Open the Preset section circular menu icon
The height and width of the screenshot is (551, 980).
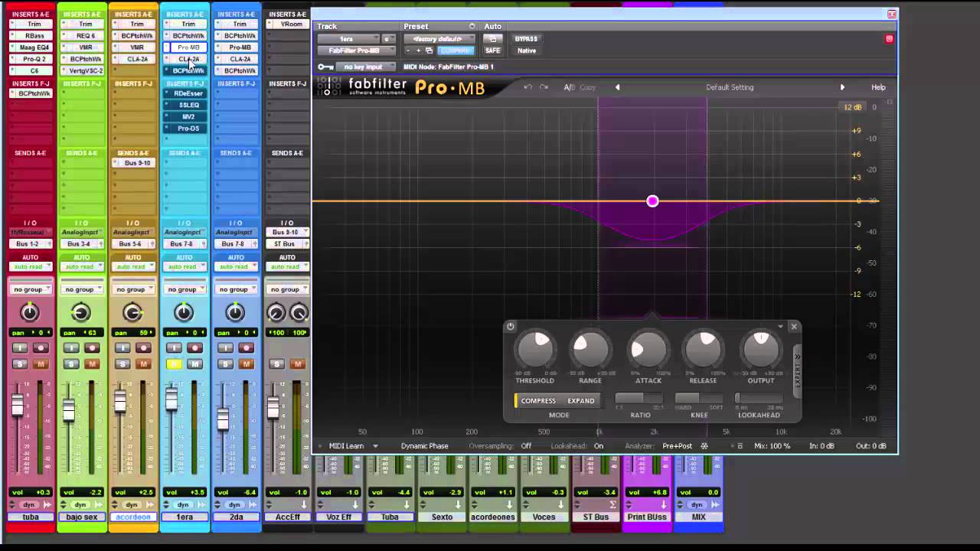coord(472,27)
